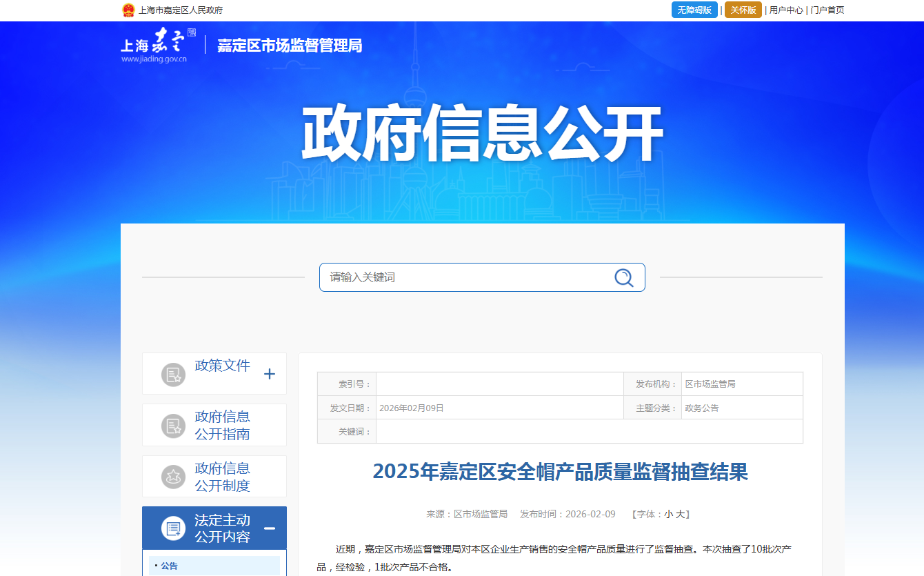
Task: Select 公告 in the sidebar
Action: (x=170, y=566)
